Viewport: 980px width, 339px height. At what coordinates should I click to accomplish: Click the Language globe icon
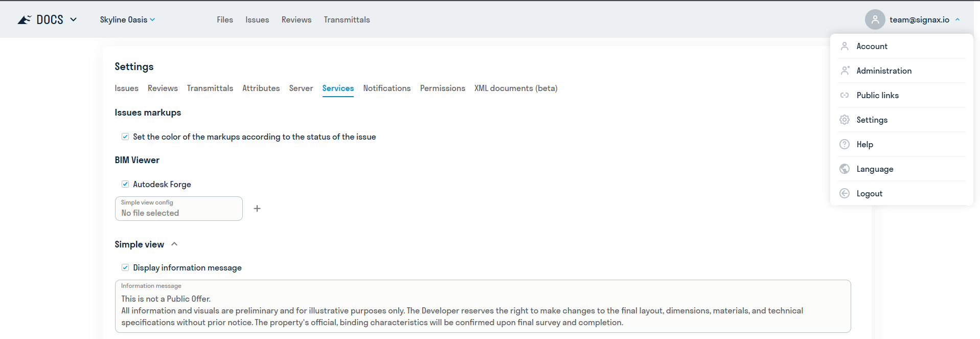pyautogui.click(x=845, y=169)
